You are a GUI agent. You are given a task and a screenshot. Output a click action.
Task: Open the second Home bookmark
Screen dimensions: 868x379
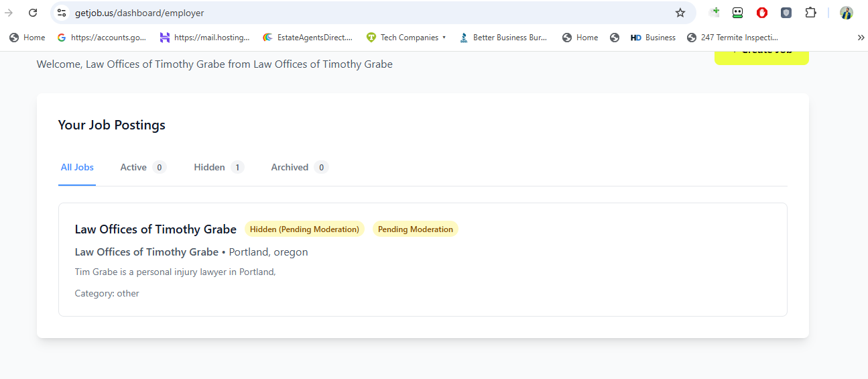pos(580,38)
